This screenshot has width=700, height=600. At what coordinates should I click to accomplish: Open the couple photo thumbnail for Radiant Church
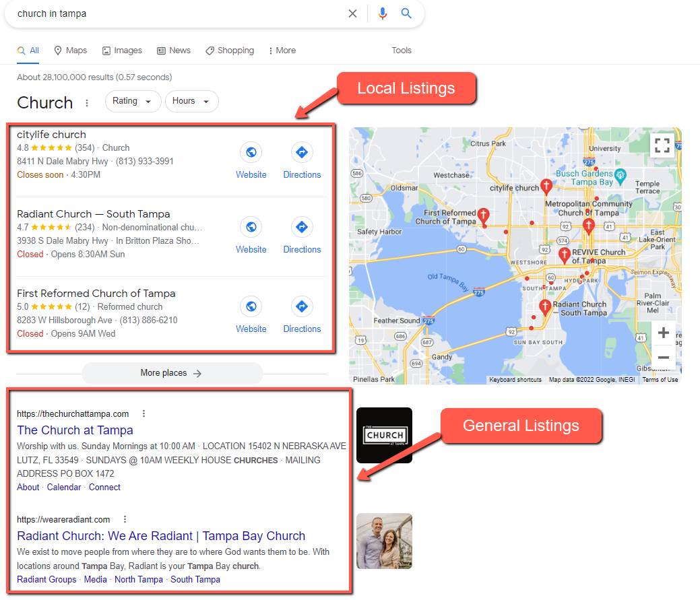385,541
